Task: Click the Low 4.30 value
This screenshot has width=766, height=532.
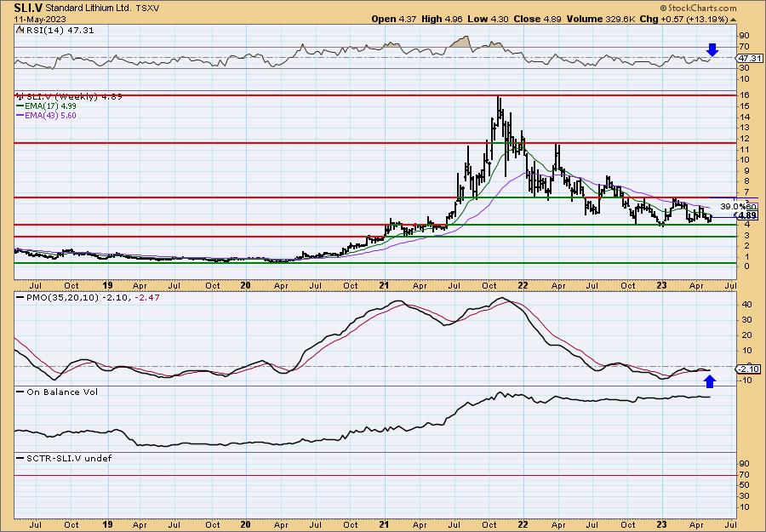Action: point(486,19)
